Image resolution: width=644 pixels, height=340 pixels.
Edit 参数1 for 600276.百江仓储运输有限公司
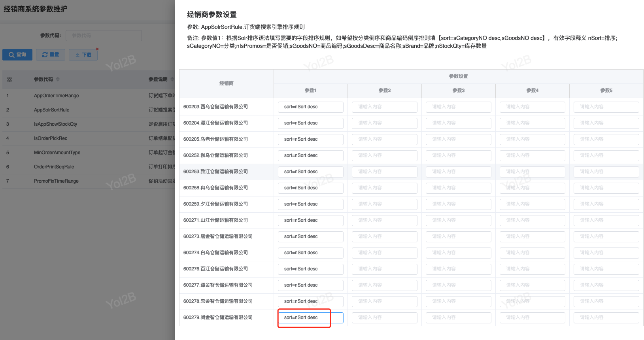pyautogui.click(x=311, y=269)
